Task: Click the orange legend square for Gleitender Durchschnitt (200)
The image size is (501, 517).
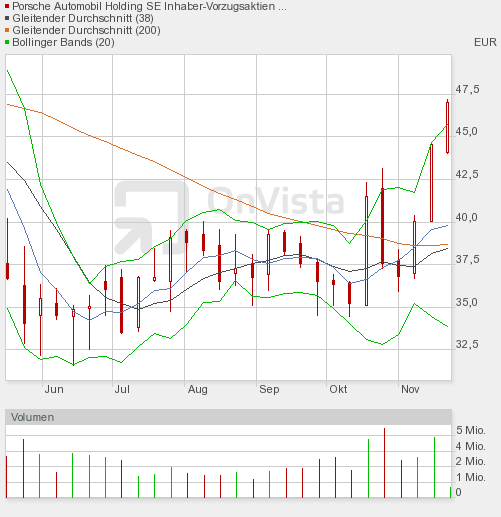Action: (7, 30)
